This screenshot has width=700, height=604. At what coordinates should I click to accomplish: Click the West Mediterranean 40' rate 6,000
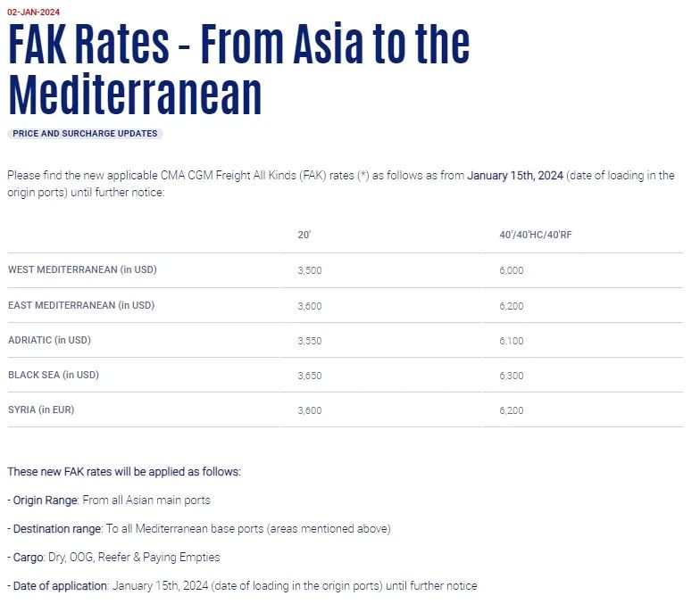click(x=512, y=270)
